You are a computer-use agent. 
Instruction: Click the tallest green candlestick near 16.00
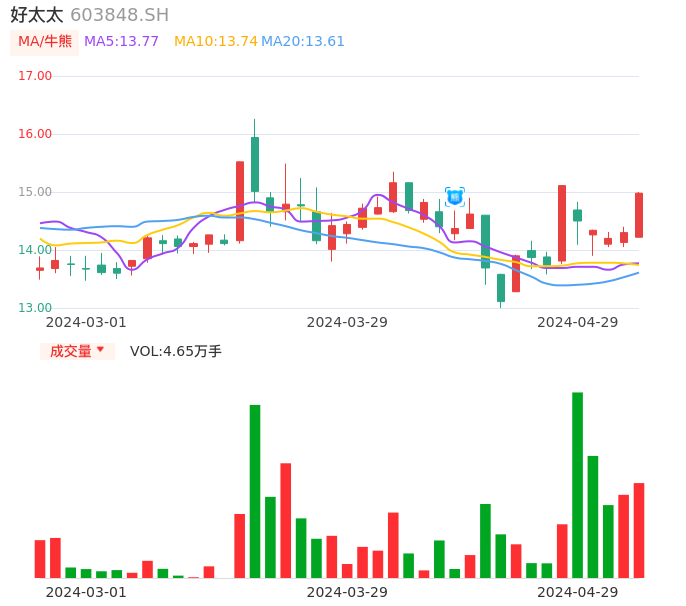coord(255,164)
